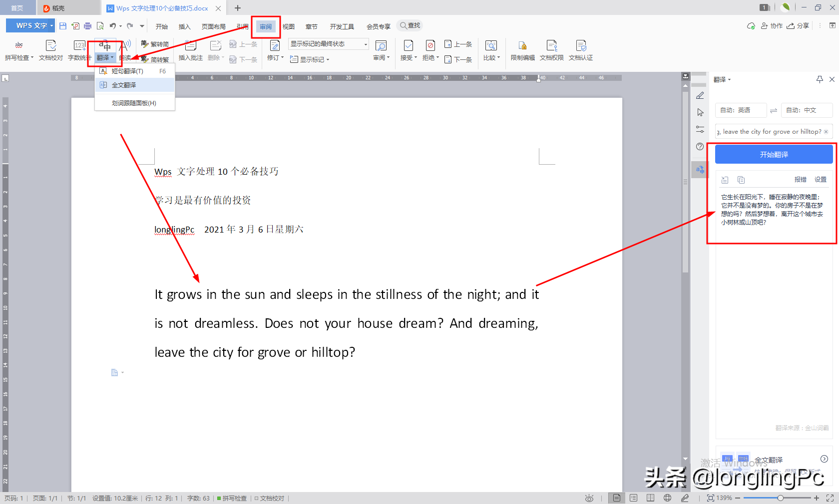The height and width of the screenshot is (504, 839).
Task: Click 接受 accept change icon
Action: pyautogui.click(x=409, y=45)
